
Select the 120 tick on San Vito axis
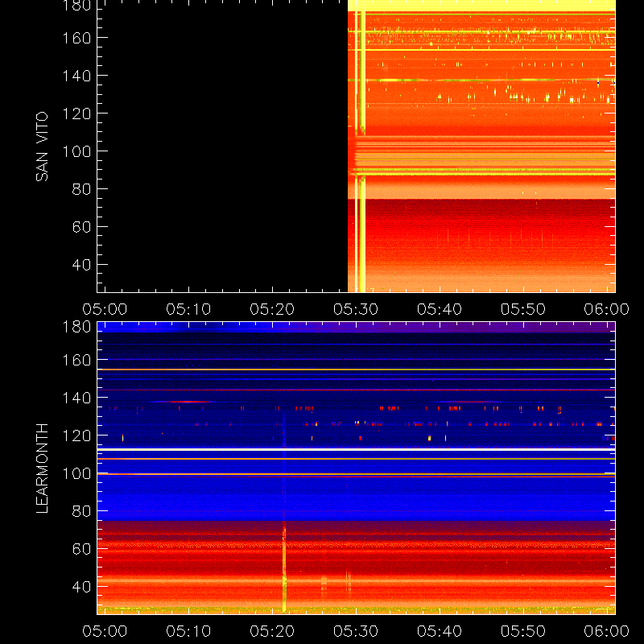pos(76,114)
